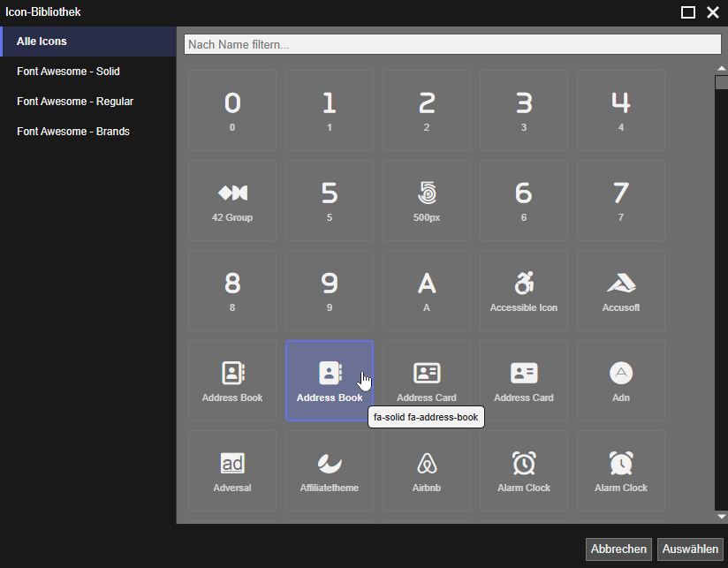
Task: Click the digit 7 icon tile
Action: 621,201
